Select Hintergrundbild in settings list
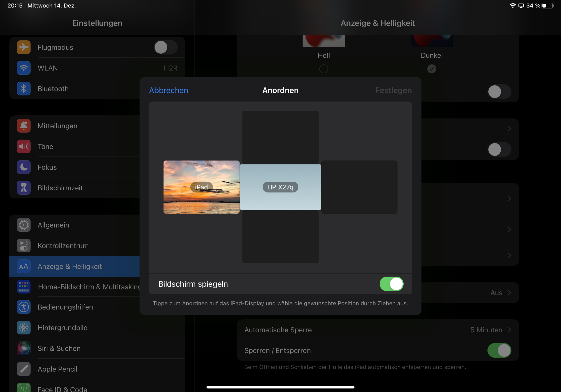 click(62, 328)
